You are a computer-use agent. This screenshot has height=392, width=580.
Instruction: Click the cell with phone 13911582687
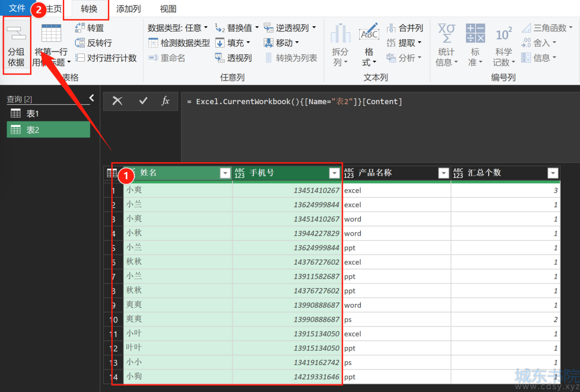pos(287,276)
